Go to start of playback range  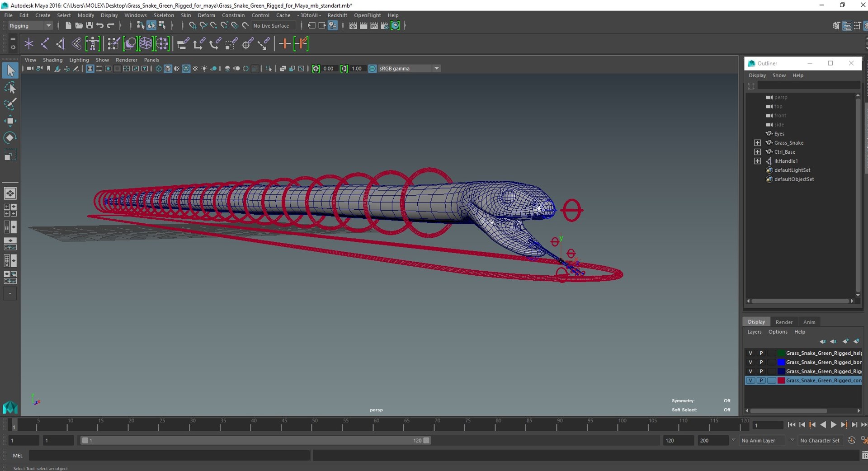pos(792,424)
